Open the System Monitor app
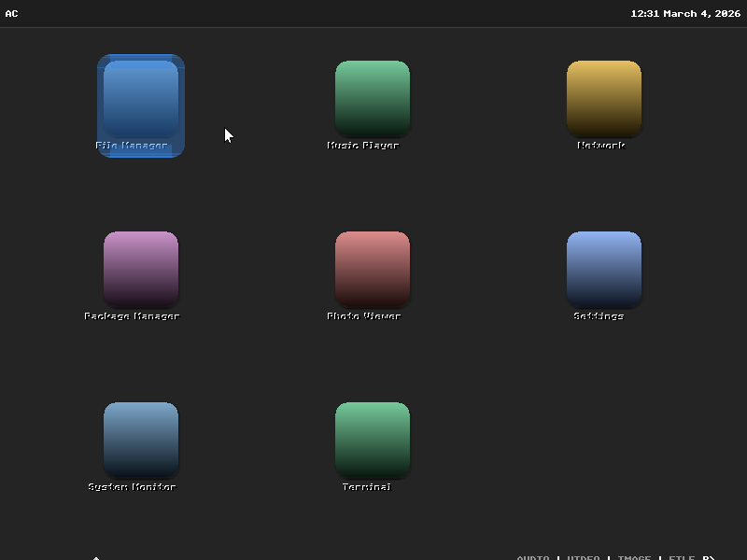Screen dimensions: 747x560 140,439
